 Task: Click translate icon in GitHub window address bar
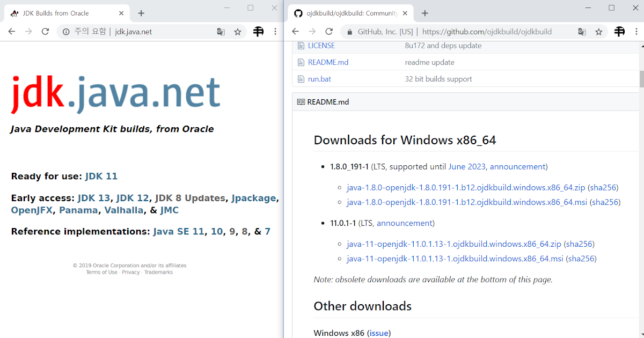coord(582,32)
